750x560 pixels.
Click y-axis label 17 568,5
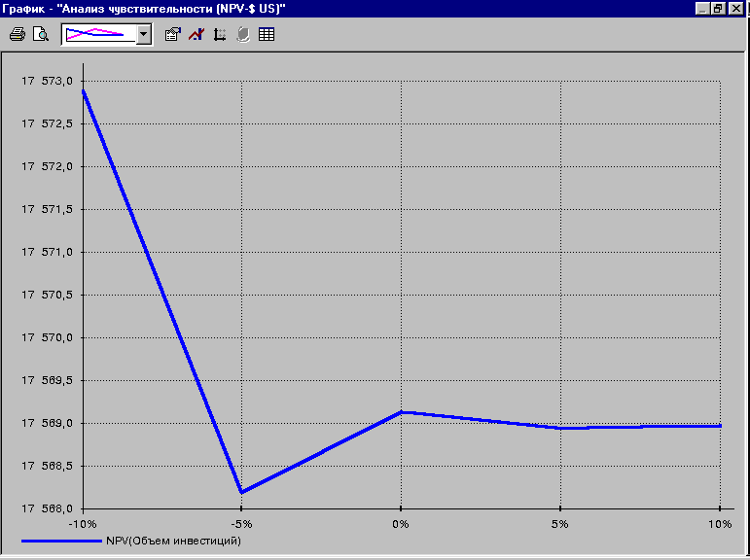pyautogui.click(x=47, y=466)
